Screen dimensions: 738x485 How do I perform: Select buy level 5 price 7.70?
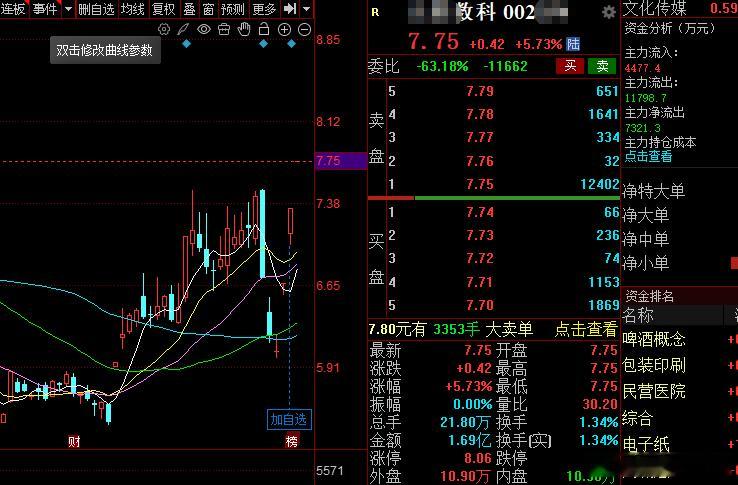pos(480,305)
